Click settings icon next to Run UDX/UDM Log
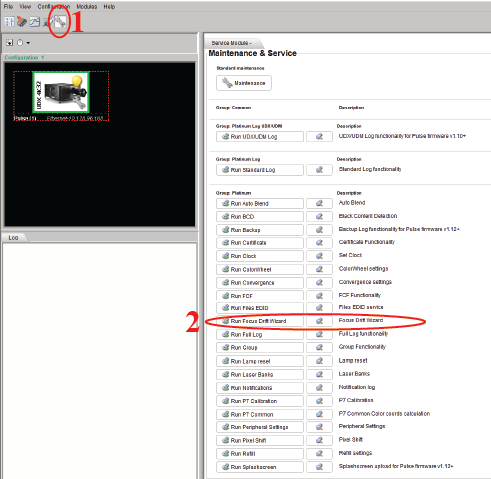 point(319,136)
